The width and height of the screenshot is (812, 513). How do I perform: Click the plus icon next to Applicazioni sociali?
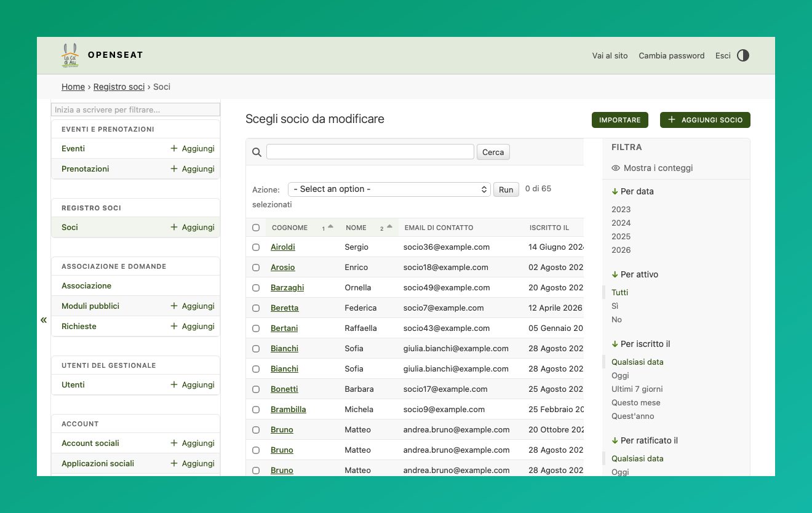174,463
